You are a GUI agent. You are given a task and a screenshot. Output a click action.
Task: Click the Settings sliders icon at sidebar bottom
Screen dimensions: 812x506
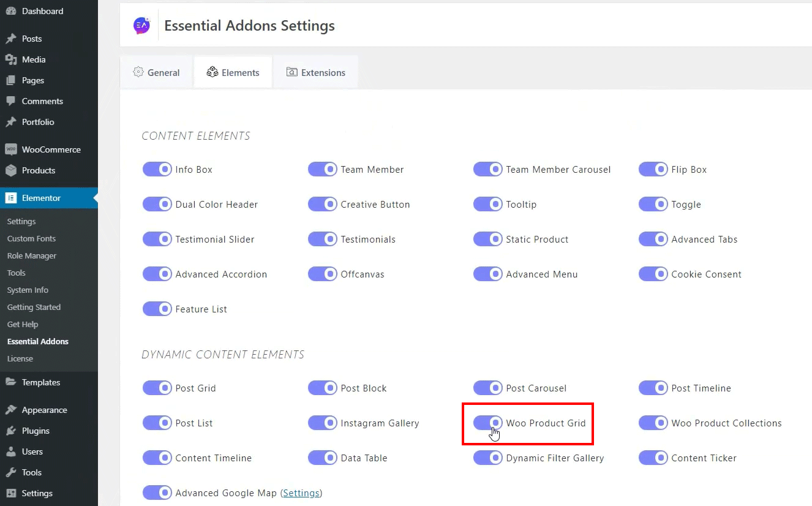pos(11,493)
